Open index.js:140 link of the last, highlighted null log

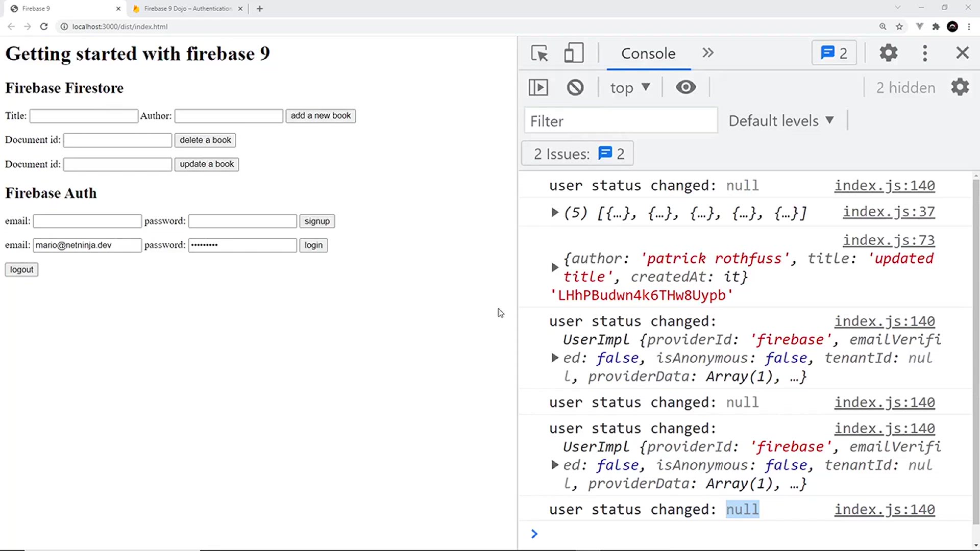[885, 510]
